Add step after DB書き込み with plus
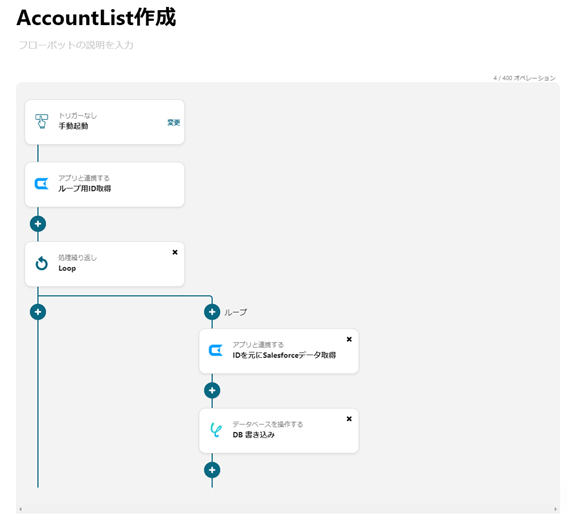567x518 pixels. pyautogui.click(x=212, y=470)
